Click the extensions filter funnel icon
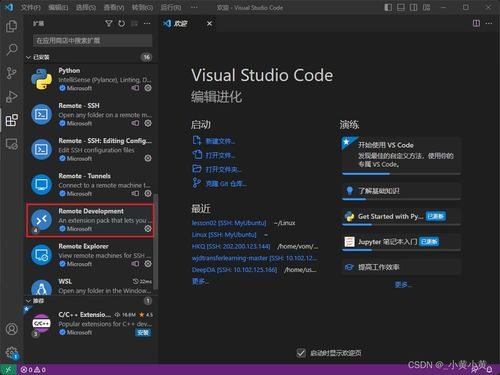Viewport: 500px width, 375px height. point(109,23)
